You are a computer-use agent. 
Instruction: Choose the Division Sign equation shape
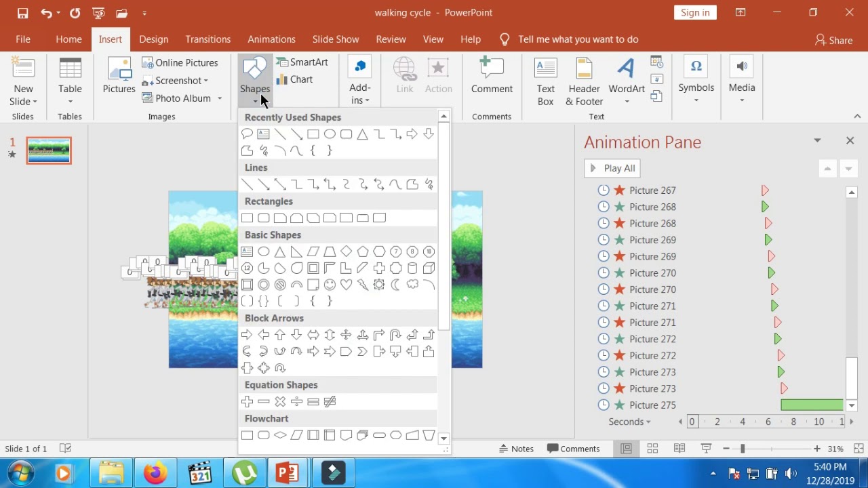tap(296, 401)
